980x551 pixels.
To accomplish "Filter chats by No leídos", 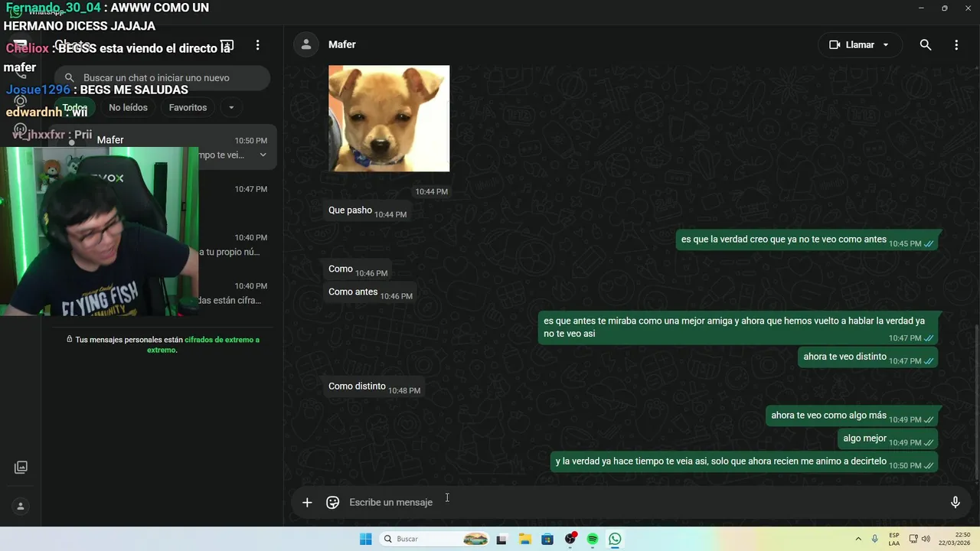I will click(128, 108).
